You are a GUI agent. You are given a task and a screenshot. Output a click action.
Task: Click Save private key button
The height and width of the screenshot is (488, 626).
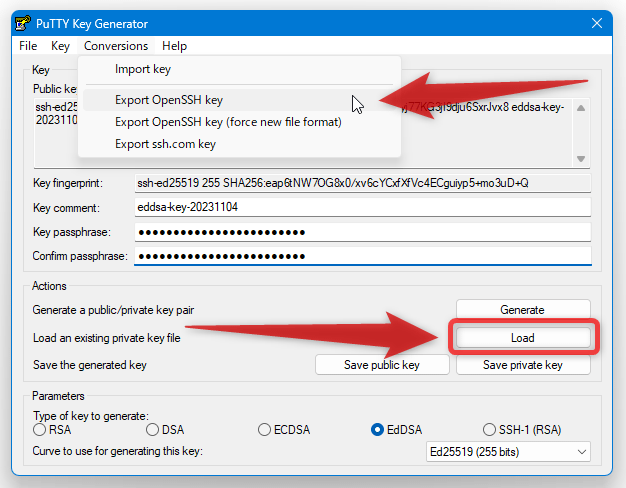[x=523, y=365]
